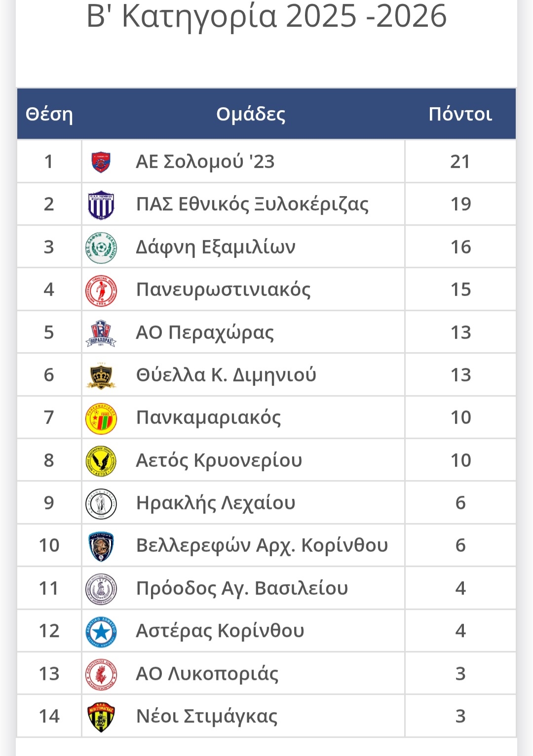Click the Θέση column header
This screenshot has height=756, width=533.
tap(49, 114)
